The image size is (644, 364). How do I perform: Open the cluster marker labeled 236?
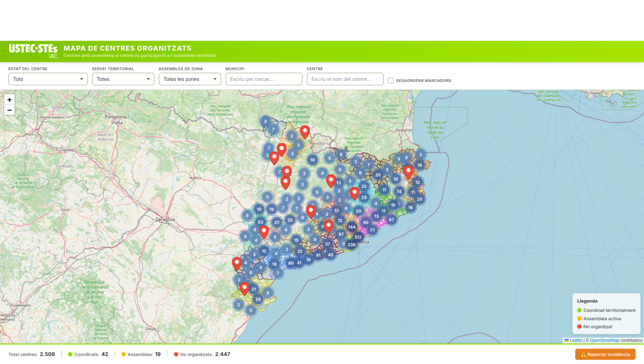point(351,245)
